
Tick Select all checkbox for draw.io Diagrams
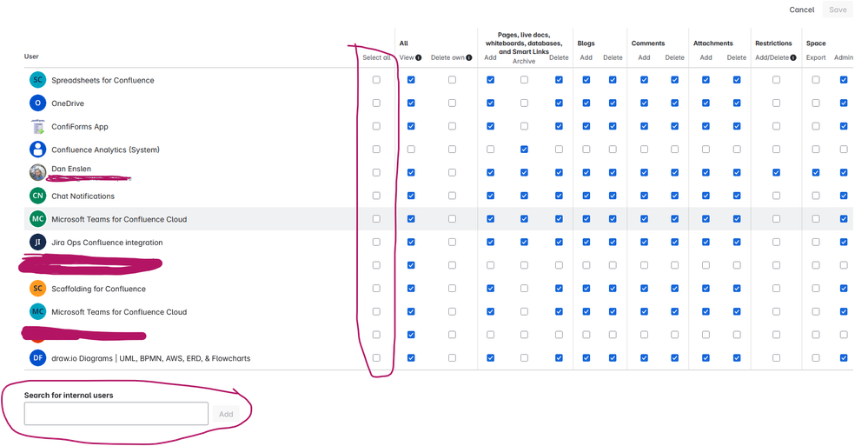(x=376, y=358)
